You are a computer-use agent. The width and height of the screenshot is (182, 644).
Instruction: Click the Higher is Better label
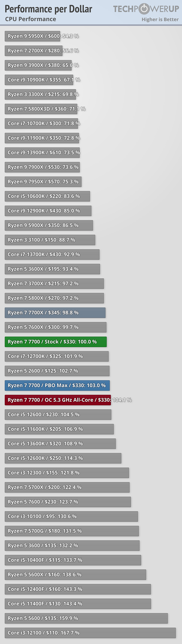[x=160, y=19]
